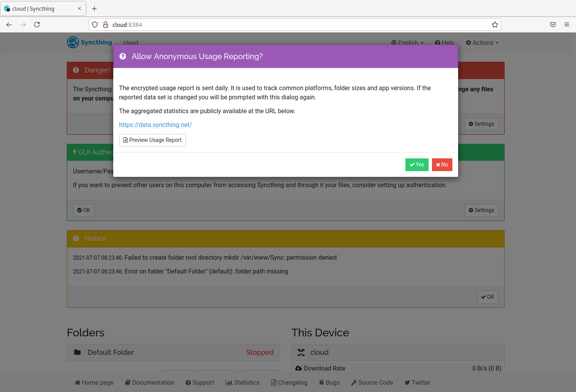View the Changelog via the document icon
576x392 pixels.
(273, 382)
